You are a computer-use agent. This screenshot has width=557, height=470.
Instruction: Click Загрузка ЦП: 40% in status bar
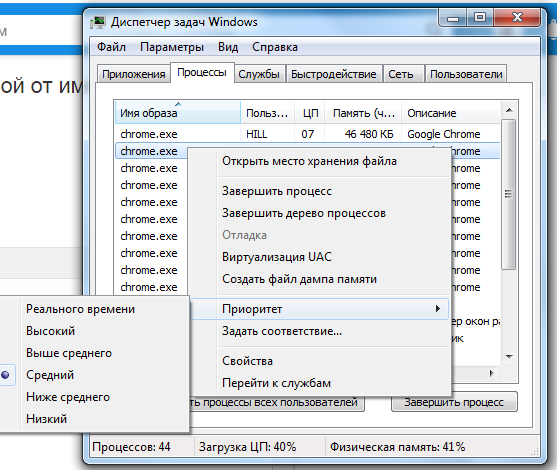click(x=248, y=447)
